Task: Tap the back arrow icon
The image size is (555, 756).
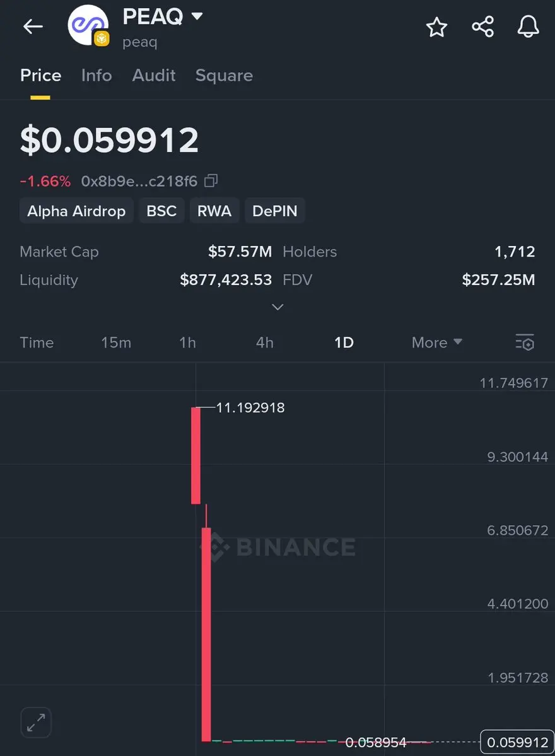Action: [x=33, y=26]
